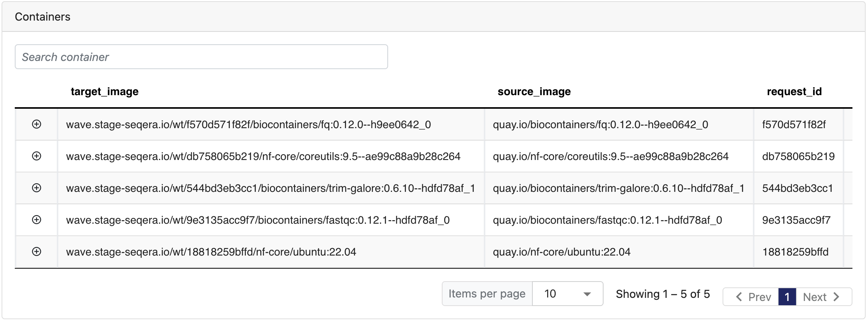Click the dropdown arrow next to 10
868x320 pixels.
tap(587, 294)
